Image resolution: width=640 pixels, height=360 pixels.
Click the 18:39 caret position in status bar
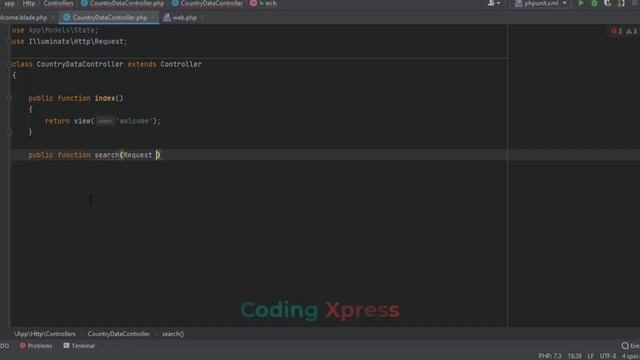574,356
